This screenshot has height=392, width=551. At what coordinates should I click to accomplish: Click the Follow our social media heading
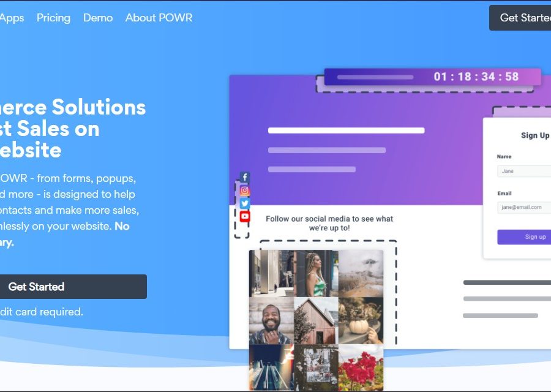click(x=329, y=223)
